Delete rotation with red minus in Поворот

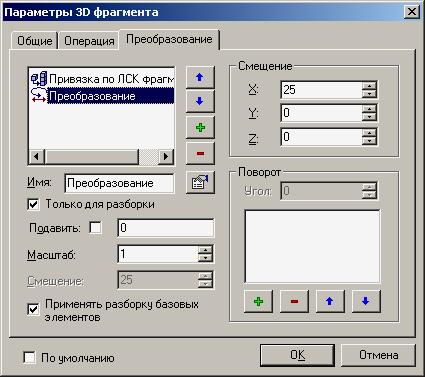[294, 302]
